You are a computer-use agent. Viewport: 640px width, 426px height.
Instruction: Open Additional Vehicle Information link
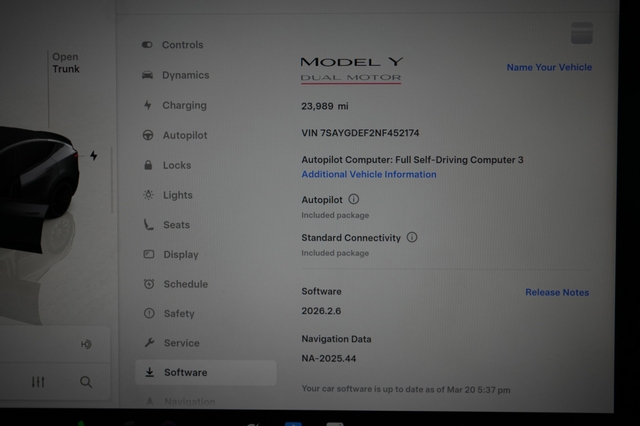click(369, 174)
